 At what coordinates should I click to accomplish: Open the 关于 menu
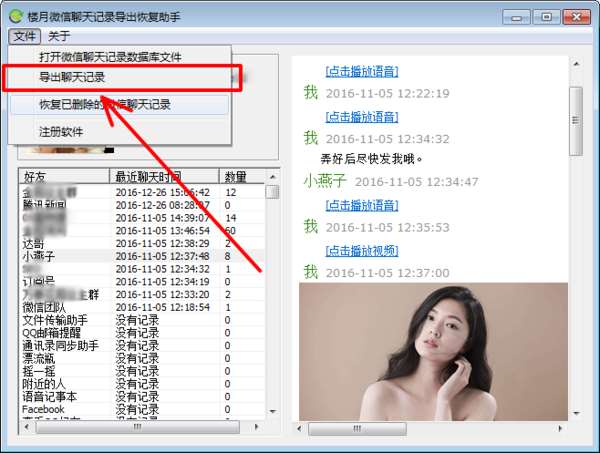point(59,37)
